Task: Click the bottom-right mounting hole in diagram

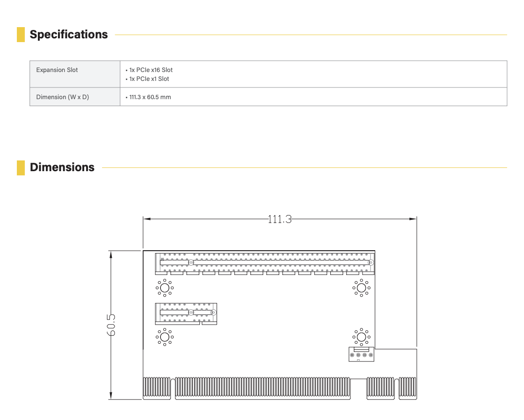Action: coord(361,337)
